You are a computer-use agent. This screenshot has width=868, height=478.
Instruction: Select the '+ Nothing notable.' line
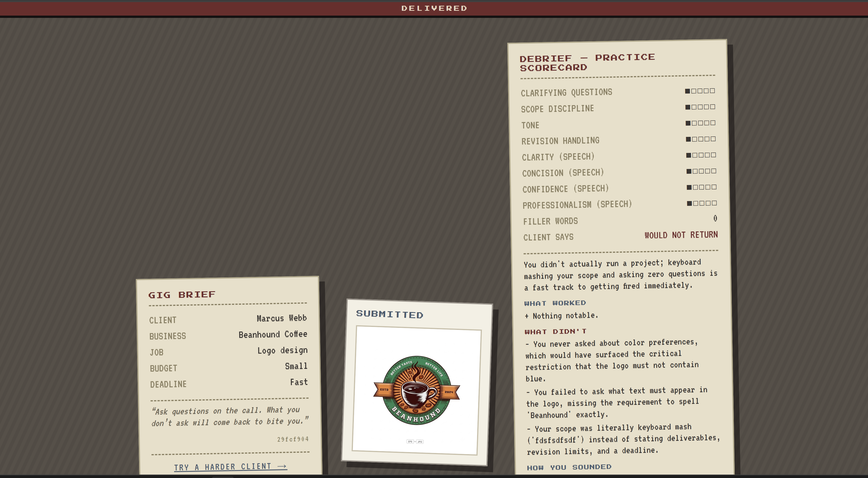tap(561, 316)
